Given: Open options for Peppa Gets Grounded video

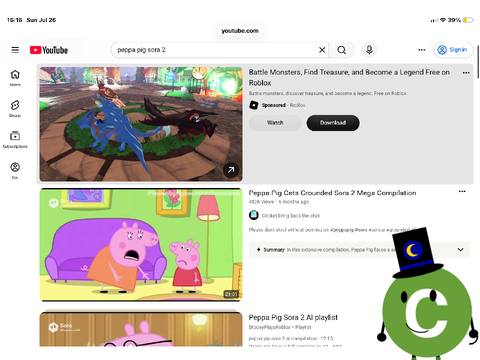Looking at the screenshot, I should [x=462, y=191].
